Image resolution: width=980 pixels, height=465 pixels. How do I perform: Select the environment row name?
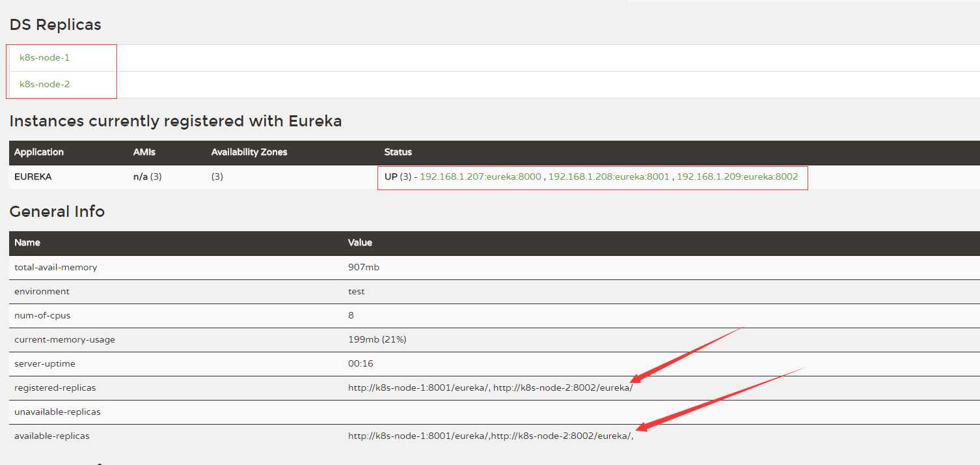(42, 292)
